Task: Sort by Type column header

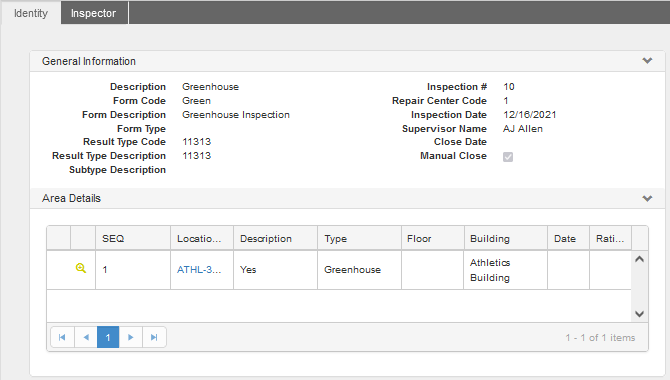Action: [x=359, y=239]
